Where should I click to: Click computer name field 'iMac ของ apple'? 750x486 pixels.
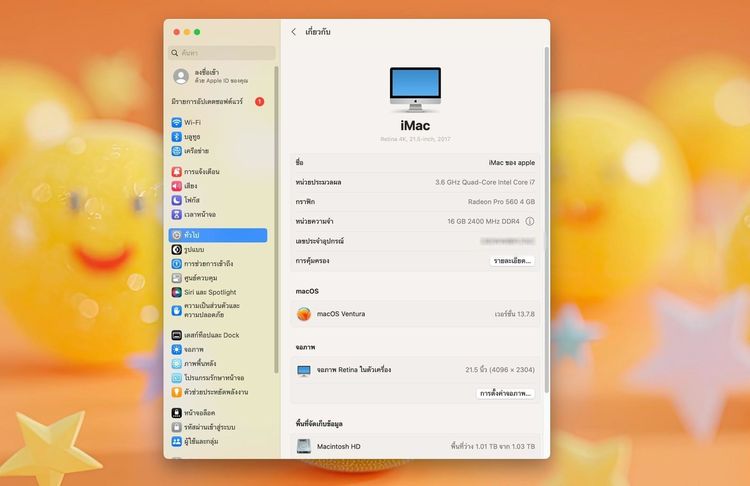[x=512, y=163]
